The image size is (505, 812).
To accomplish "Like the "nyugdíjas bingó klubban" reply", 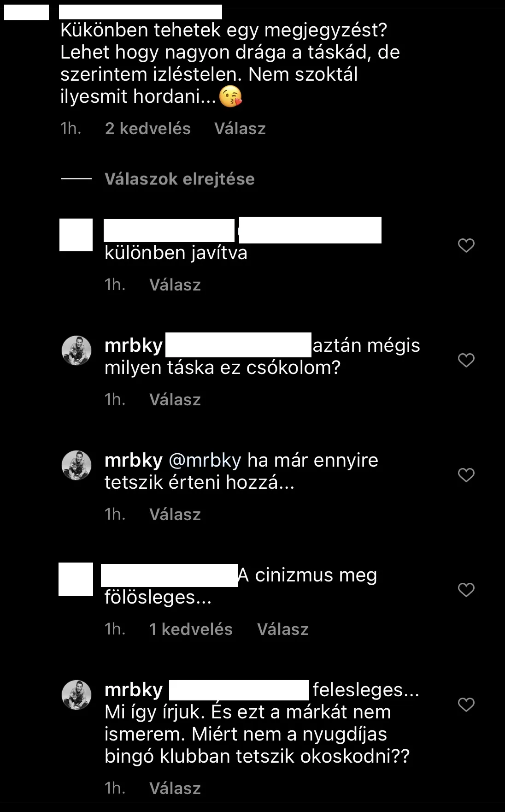I will pos(466,705).
